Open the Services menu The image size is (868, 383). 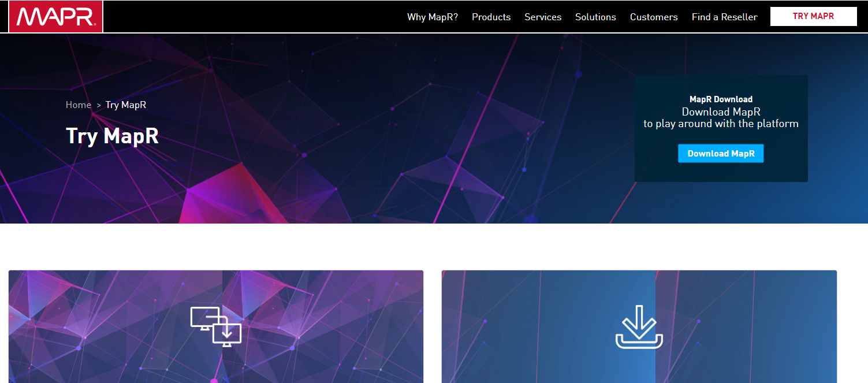click(x=543, y=17)
